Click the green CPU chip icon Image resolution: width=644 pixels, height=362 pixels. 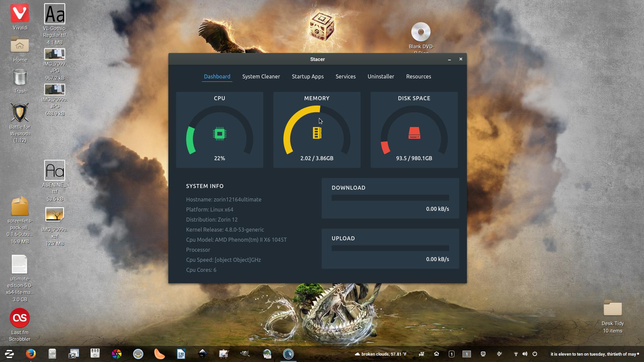point(220,134)
